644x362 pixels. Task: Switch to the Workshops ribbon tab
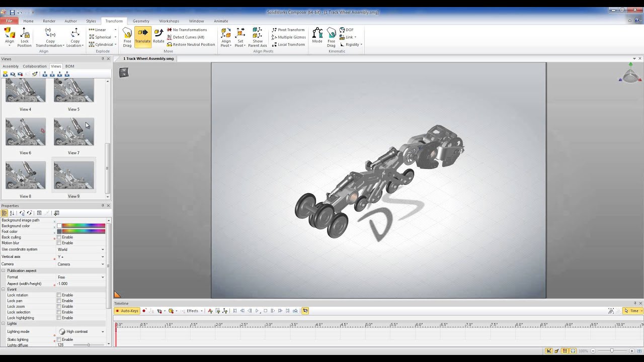[x=169, y=21]
